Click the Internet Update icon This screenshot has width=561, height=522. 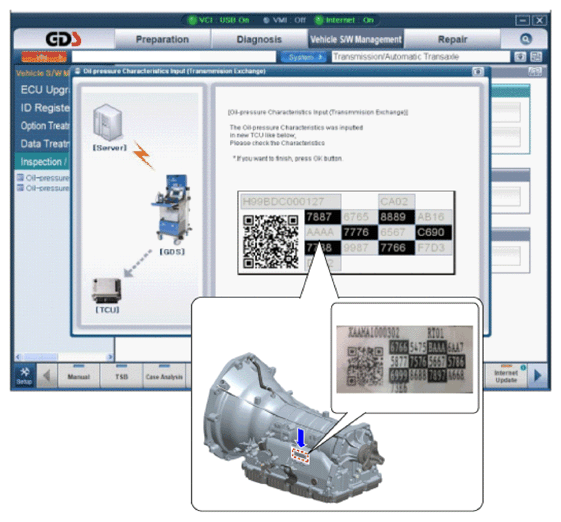506,375
